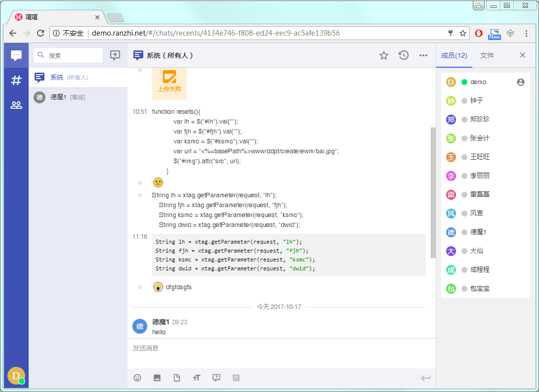
Task: Close the members side panel
Action: pyautogui.click(x=523, y=55)
